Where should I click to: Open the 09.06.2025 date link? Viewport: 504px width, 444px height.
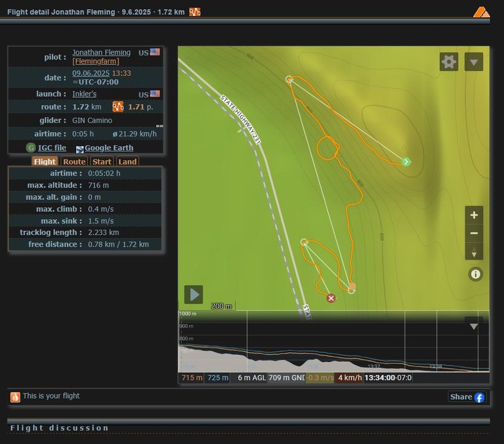click(91, 73)
